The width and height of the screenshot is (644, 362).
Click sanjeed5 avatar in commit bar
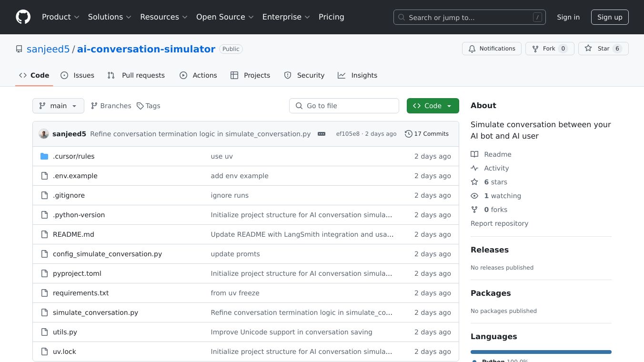point(44,134)
